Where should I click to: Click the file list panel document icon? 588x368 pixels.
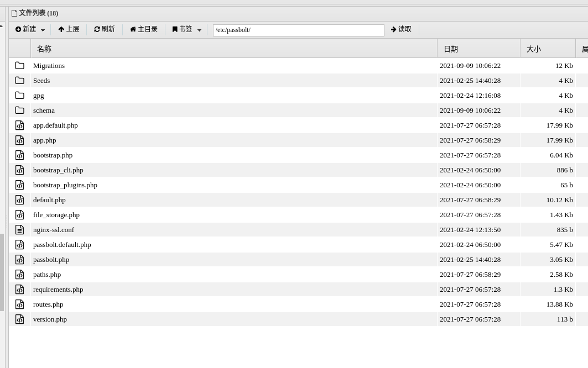tap(14, 13)
